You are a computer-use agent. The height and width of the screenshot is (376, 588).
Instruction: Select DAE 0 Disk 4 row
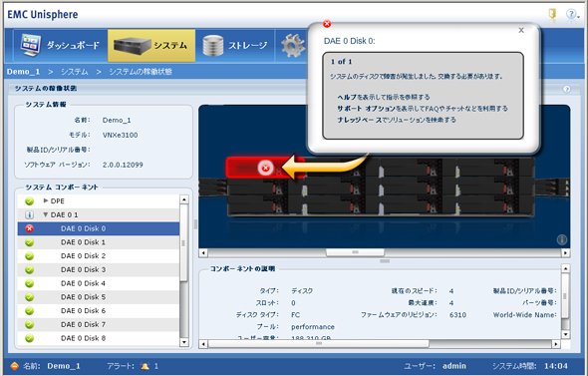click(99, 283)
